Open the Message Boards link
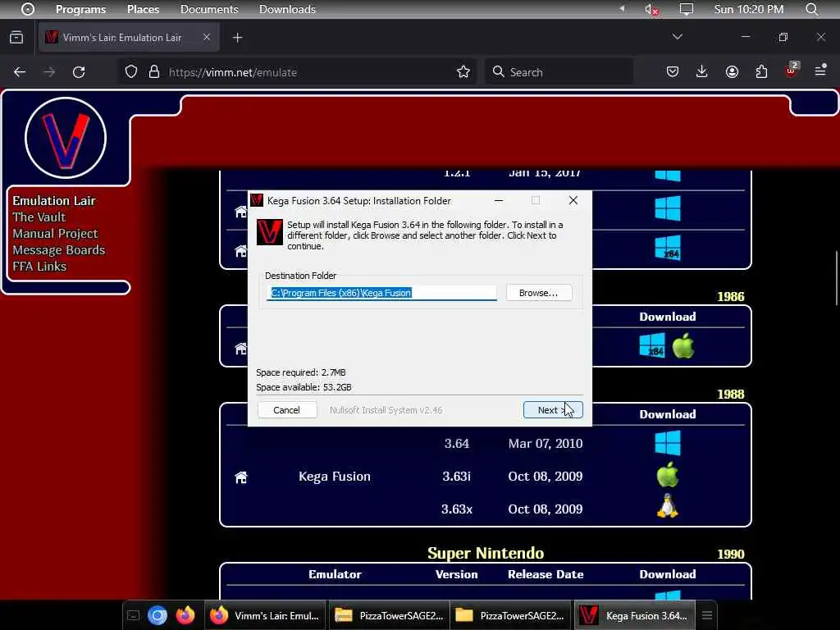 59,250
